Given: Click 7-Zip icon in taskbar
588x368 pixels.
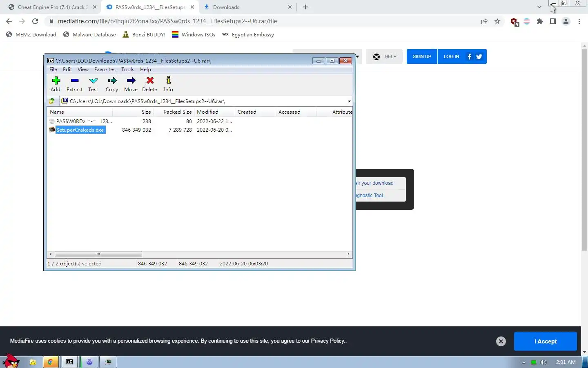Looking at the screenshot, I should (70, 362).
